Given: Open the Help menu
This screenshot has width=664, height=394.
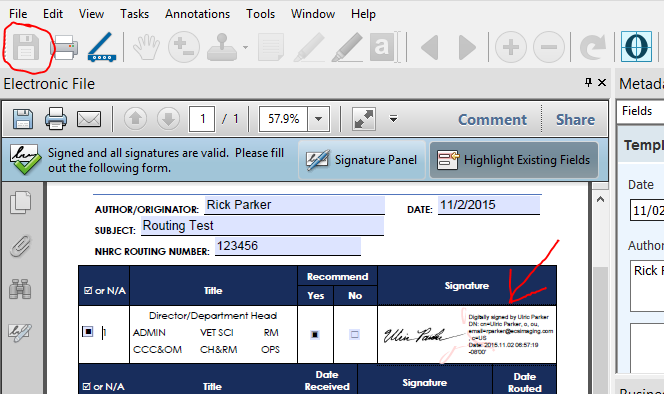Looking at the screenshot, I should pyautogui.click(x=363, y=14).
